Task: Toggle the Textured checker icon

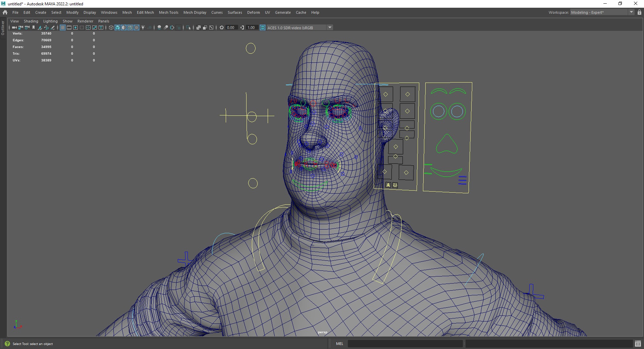Action: tap(137, 28)
